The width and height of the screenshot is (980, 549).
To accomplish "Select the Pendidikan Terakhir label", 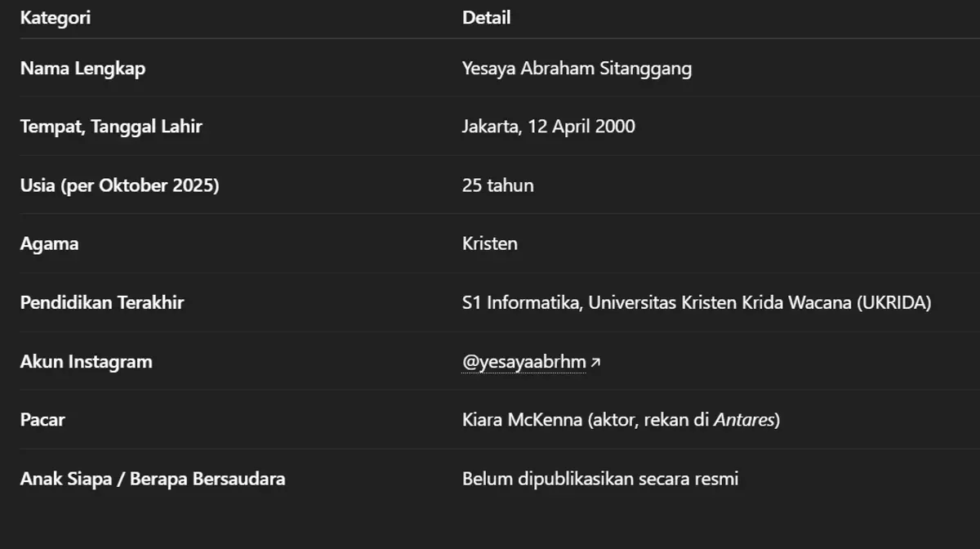I will tap(102, 302).
